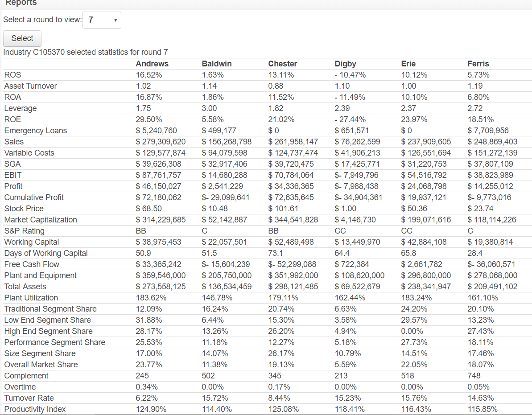
Task: Click Digby ROE value - 27.44%
Action: point(350,119)
